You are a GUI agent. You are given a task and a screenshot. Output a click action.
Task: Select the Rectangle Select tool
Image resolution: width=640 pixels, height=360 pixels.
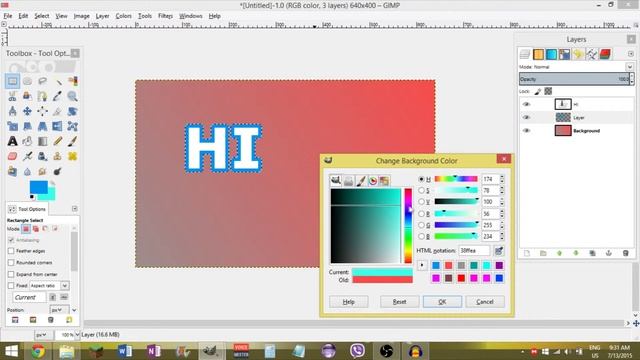tap(12, 81)
